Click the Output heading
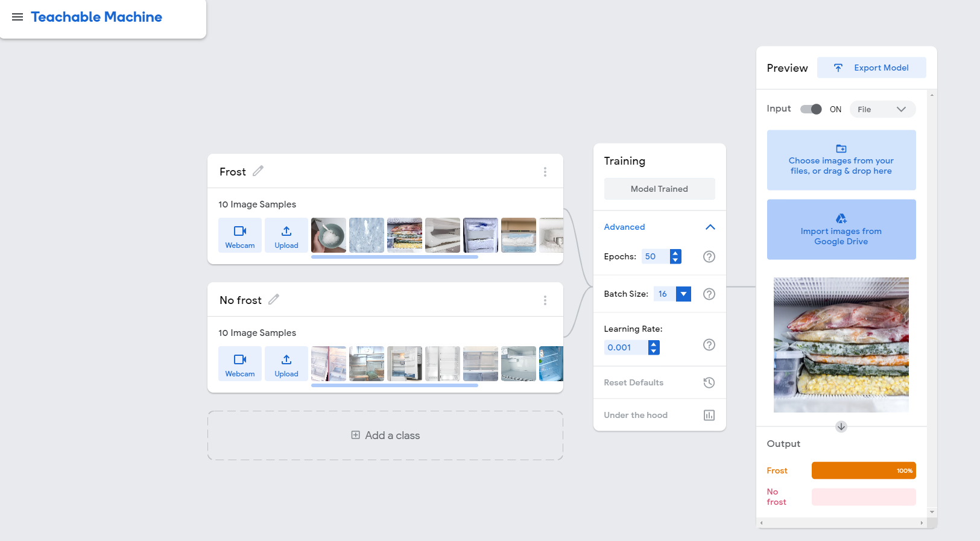 point(783,443)
